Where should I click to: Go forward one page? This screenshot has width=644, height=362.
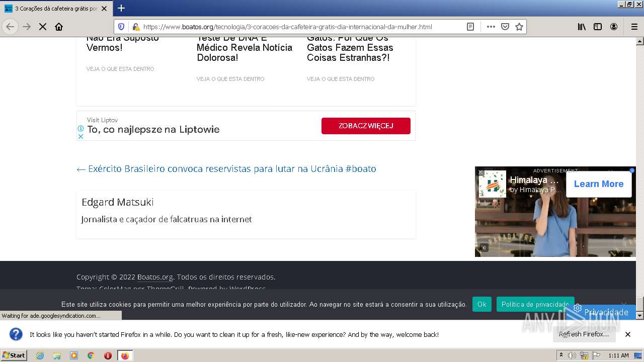click(x=27, y=27)
